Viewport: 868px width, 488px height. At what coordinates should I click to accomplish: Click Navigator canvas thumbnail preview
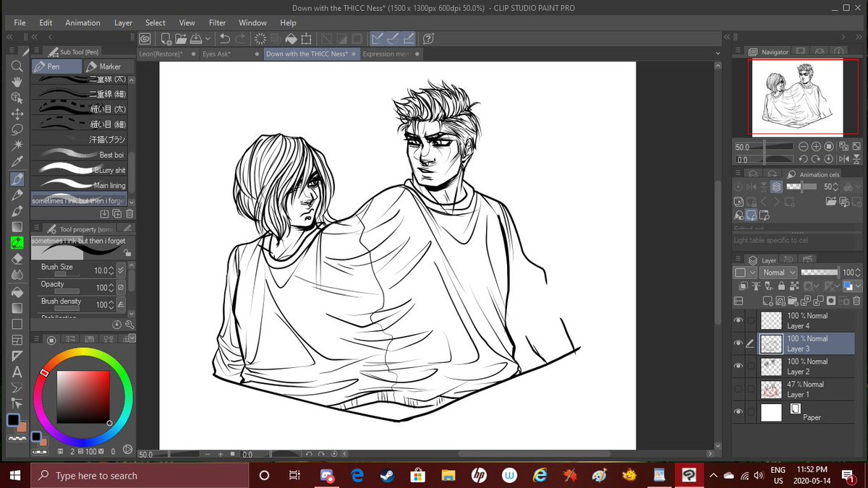[x=797, y=97]
